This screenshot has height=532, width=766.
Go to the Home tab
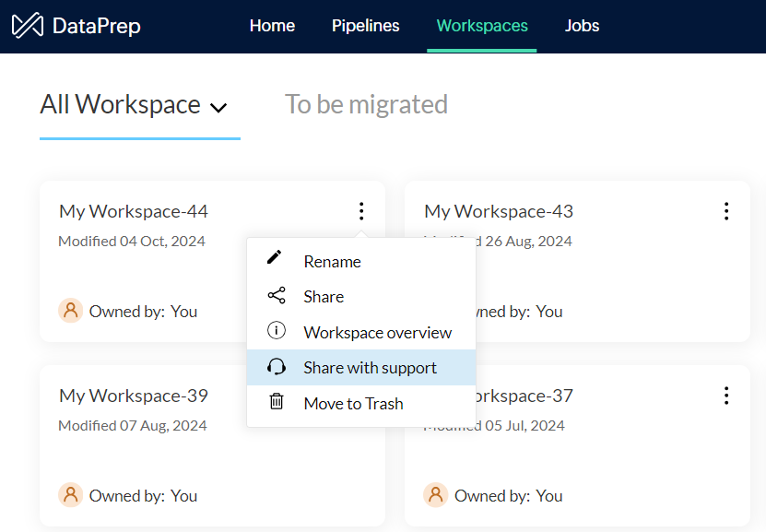click(x=272, y=26)
